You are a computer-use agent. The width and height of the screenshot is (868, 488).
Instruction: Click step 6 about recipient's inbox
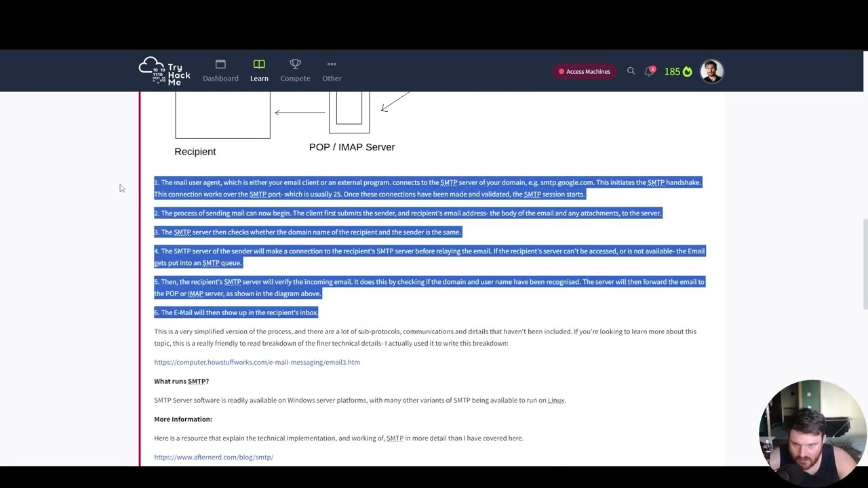pos(236,312)
